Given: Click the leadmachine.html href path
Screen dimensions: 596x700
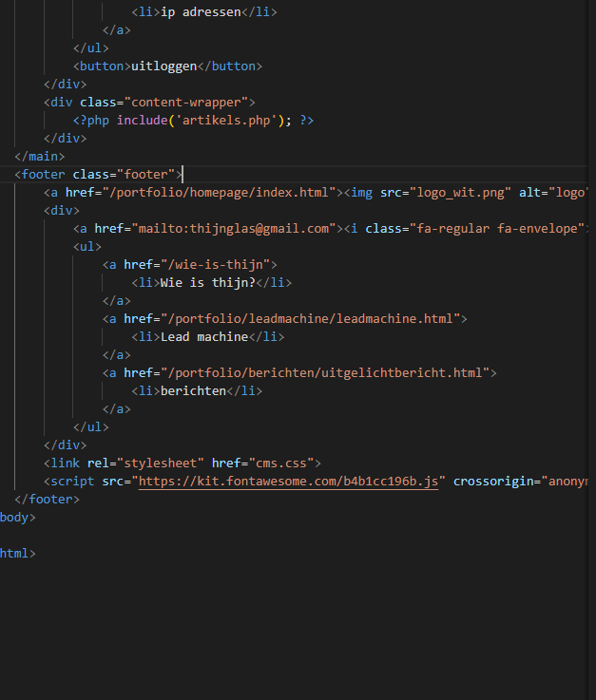Looking at the screenshot, I should click(311, 318).
